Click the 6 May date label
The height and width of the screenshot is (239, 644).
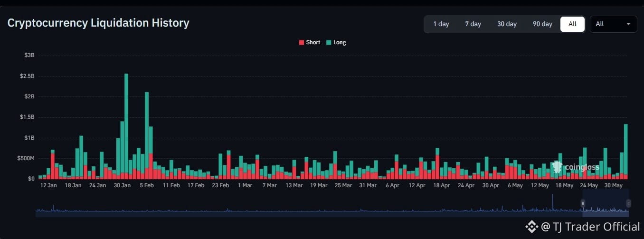[515, 185]
